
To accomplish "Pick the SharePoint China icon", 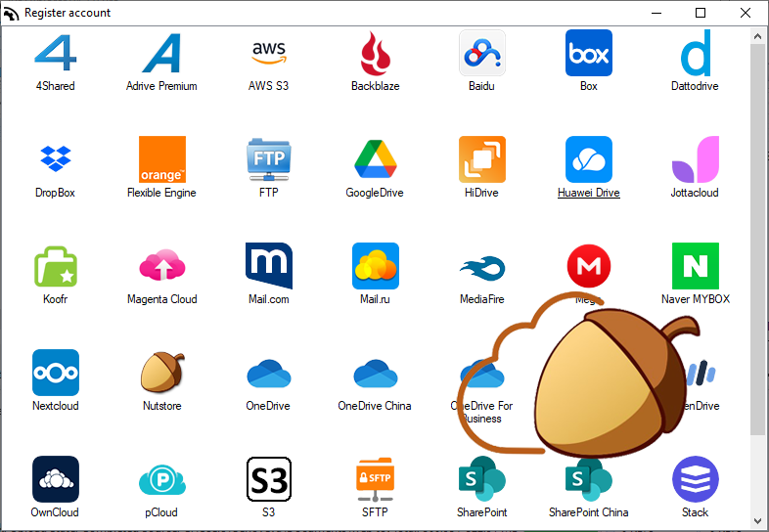I will pyautogui.click(x=589, y=479).
